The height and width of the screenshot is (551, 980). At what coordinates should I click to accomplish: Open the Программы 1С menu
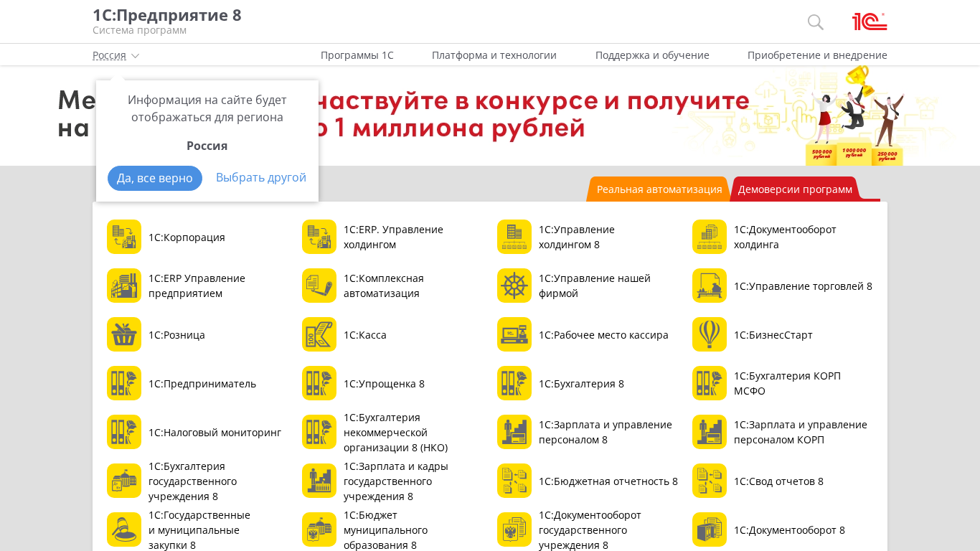[357, 55]
